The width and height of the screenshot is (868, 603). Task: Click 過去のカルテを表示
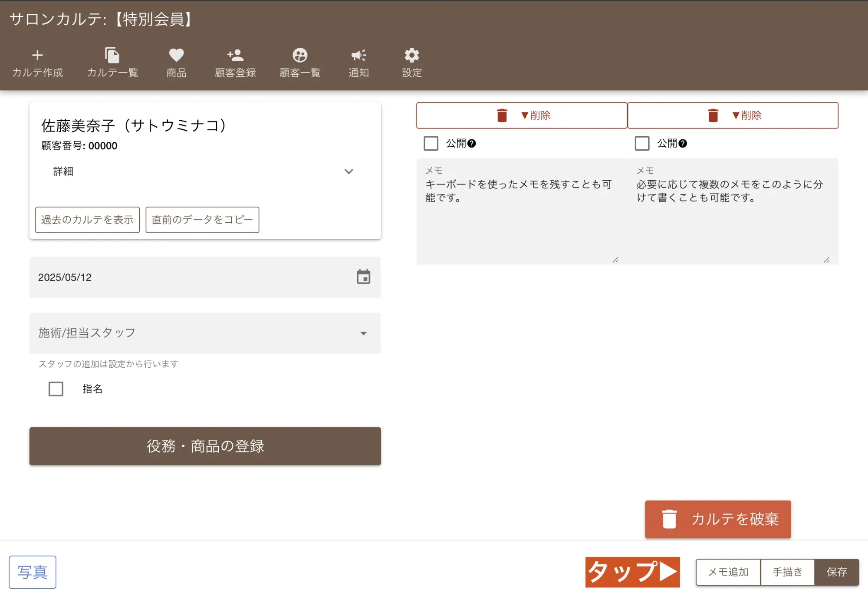[x=87, y=220]
